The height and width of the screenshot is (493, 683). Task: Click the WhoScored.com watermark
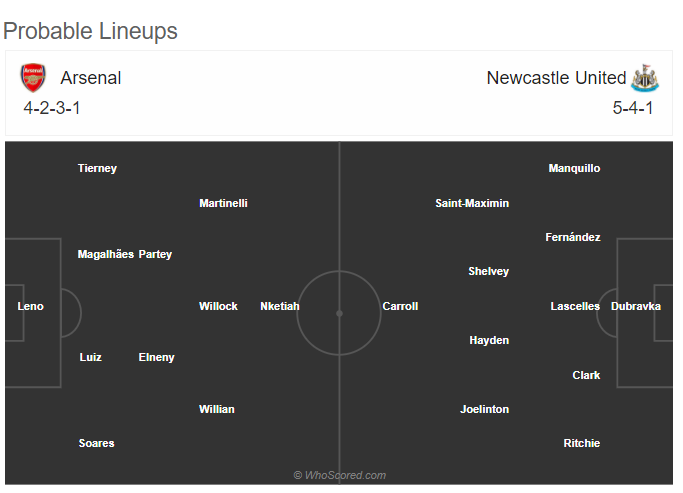click(x=340, y=475)
